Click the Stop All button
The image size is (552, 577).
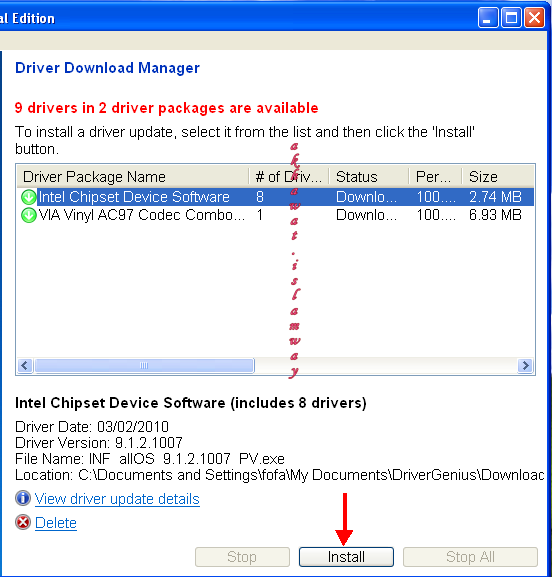(x=470, y=557)
